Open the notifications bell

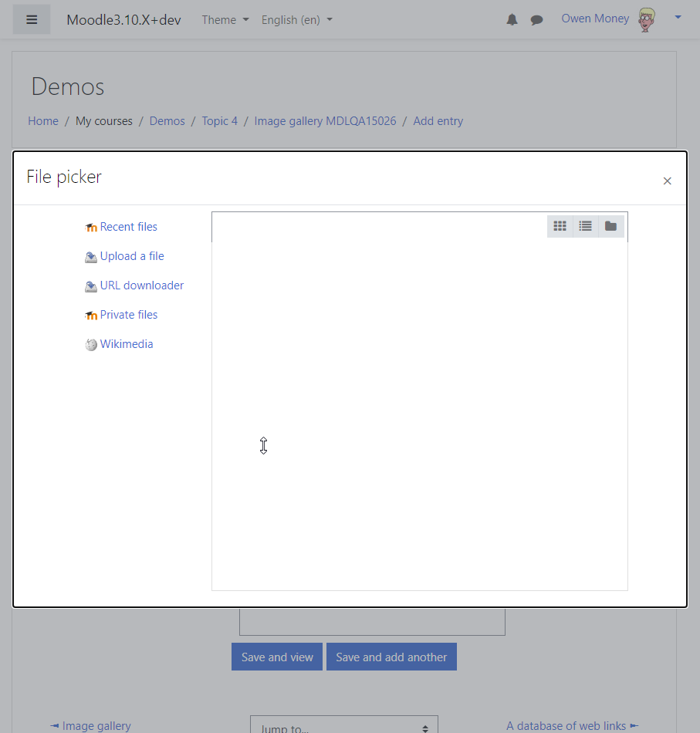[512, 19]
